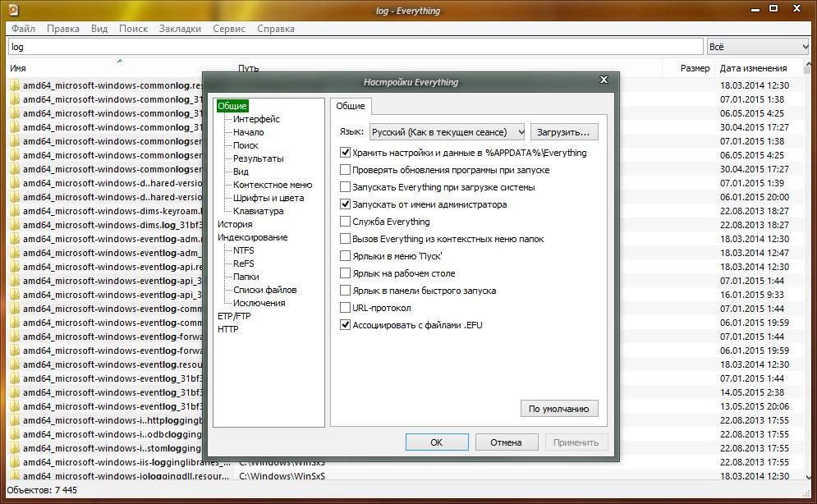This screenshot has width=817, height=504.
Task: Select 'HTTP' in settings tree
Action: (x=227, y=329)
